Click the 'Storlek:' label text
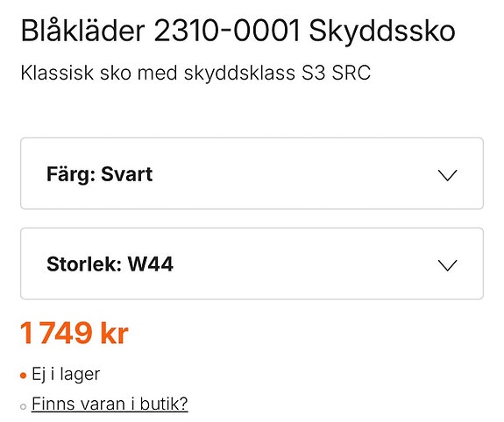The height and width of the screenshot is (422, 504). point(84,264)
